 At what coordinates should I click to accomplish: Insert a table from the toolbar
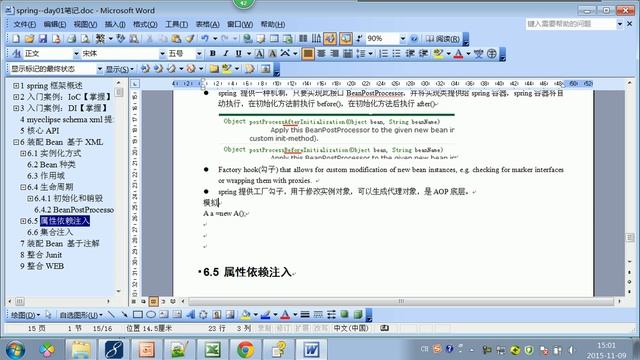coord(274,39)
